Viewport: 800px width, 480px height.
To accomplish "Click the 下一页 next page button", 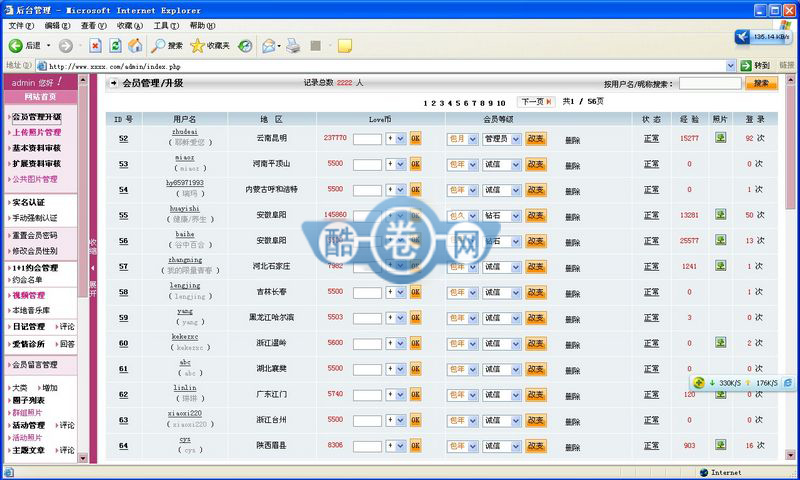I will pos(534,102).
